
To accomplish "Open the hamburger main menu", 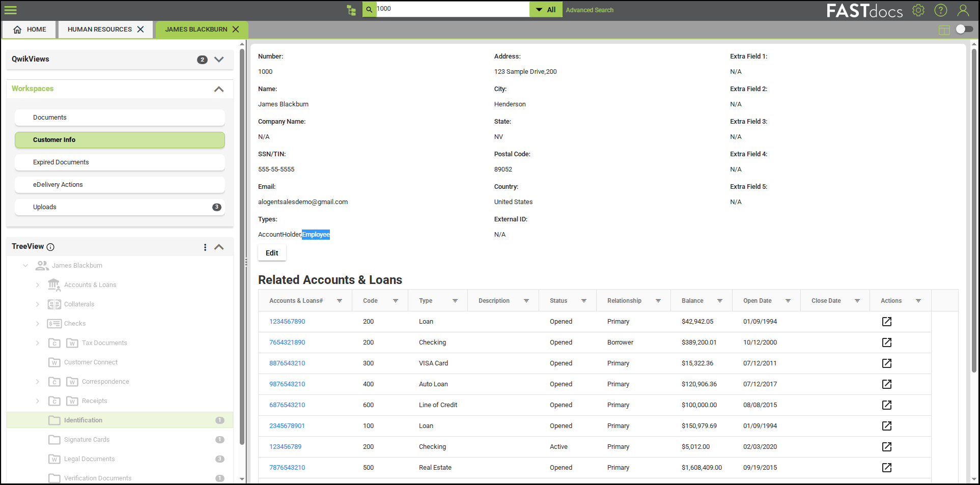I will point(11,10).
